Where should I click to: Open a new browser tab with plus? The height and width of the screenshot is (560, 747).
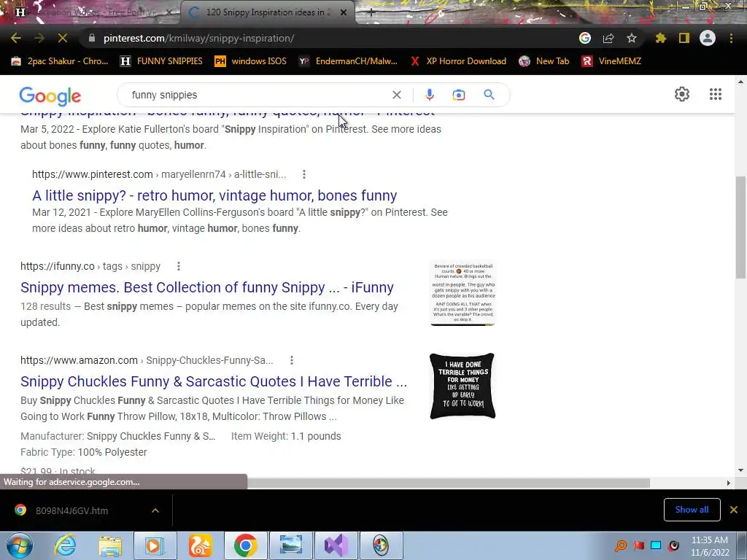(371, 12)
